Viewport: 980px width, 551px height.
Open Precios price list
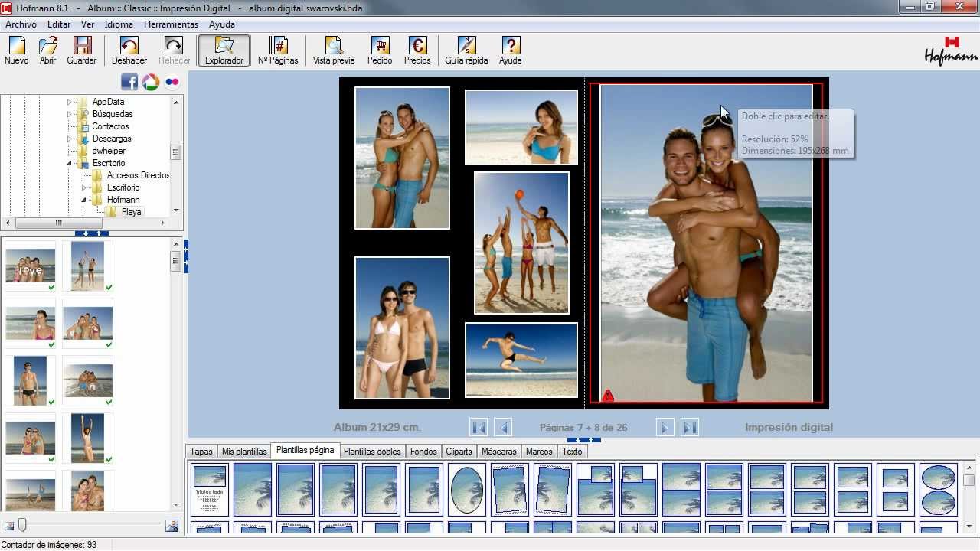pos(417,51)
